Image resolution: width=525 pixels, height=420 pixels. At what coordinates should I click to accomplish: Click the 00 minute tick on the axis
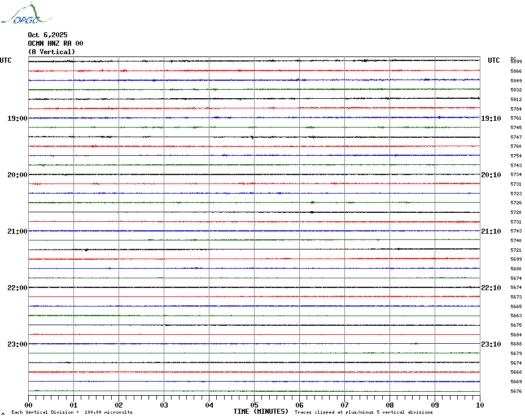pyautogui.click(x=29, y=405)
